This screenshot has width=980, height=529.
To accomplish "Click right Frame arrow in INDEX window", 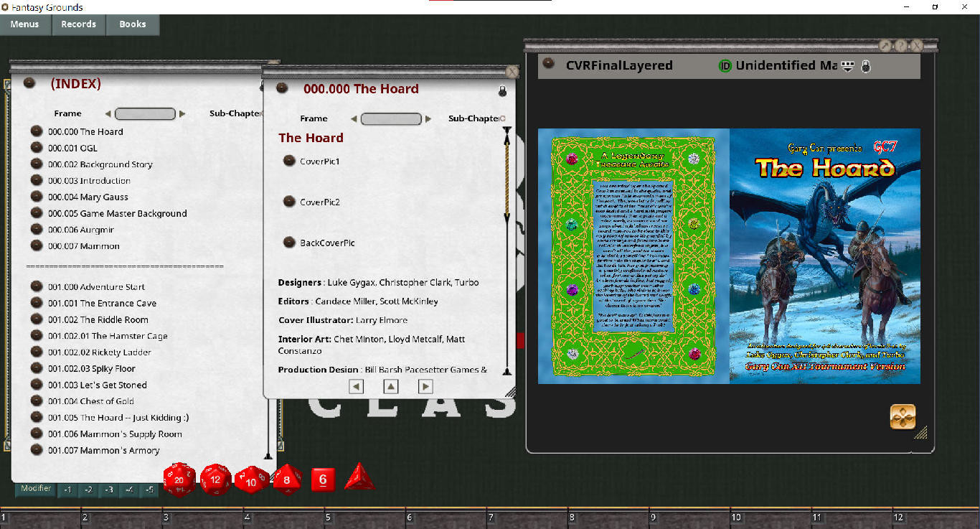I will click(x=182, y=113).
